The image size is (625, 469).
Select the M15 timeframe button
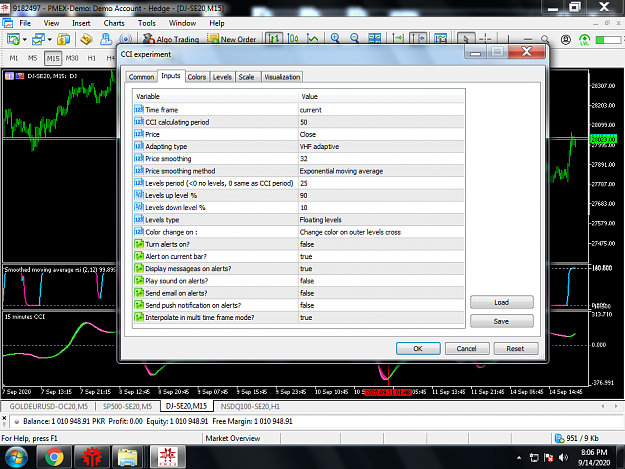point(53,58)
